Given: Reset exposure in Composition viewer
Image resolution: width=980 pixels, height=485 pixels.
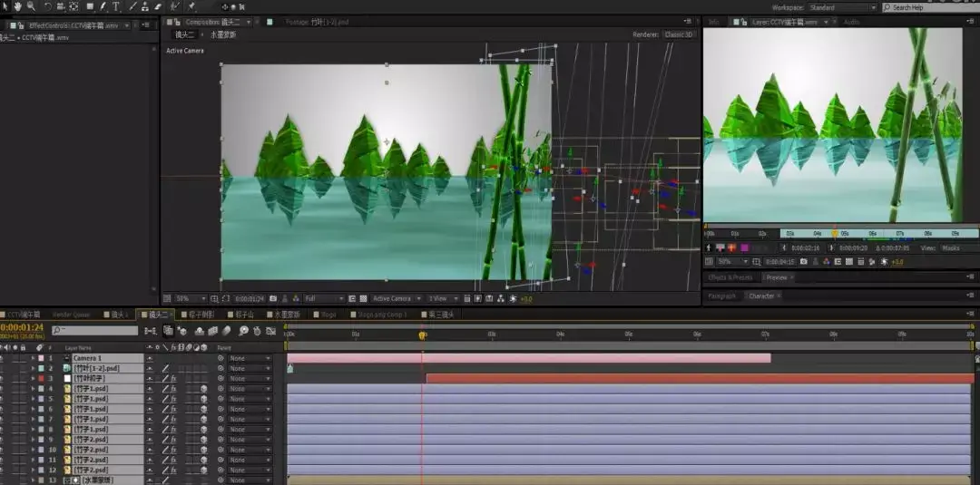Looking at the screenshot, I should click(514, 298).
